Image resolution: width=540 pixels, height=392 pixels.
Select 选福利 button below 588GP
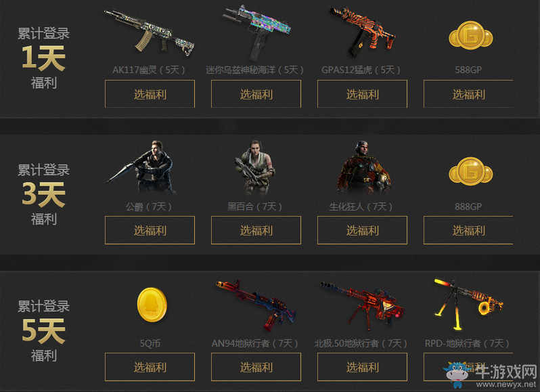(x=468, y=94)
